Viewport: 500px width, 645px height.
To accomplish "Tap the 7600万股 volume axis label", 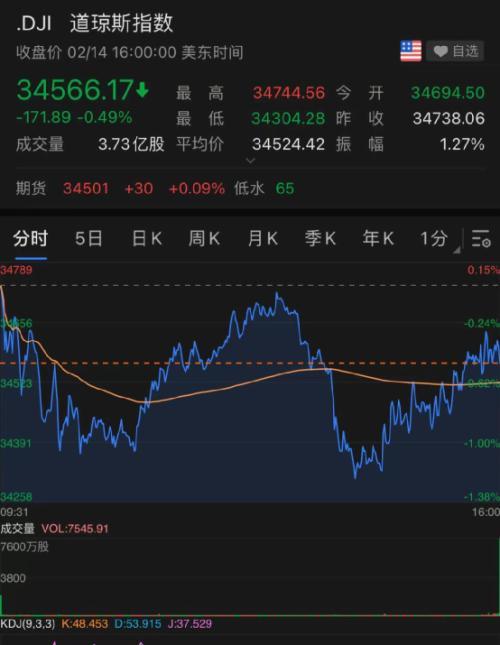I will tap(24, 547).
